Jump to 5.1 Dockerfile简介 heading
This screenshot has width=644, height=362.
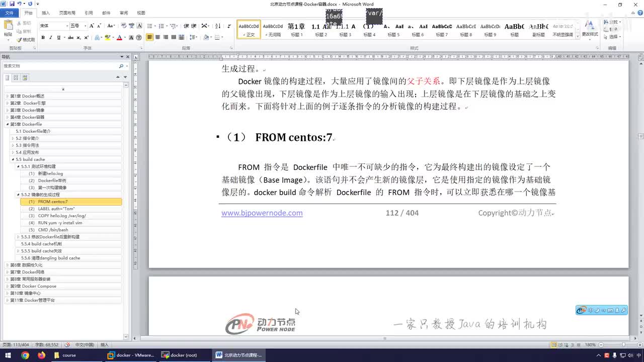(33, 131)
